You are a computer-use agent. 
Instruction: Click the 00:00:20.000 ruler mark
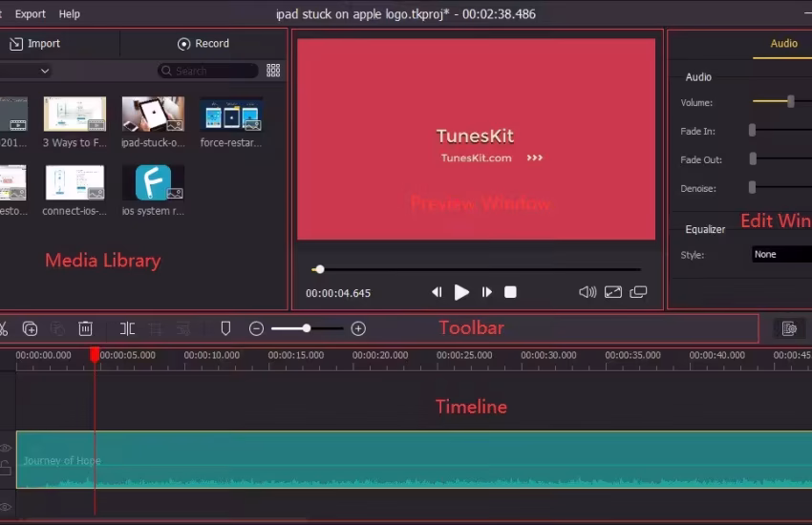click(x=380, y=355)
